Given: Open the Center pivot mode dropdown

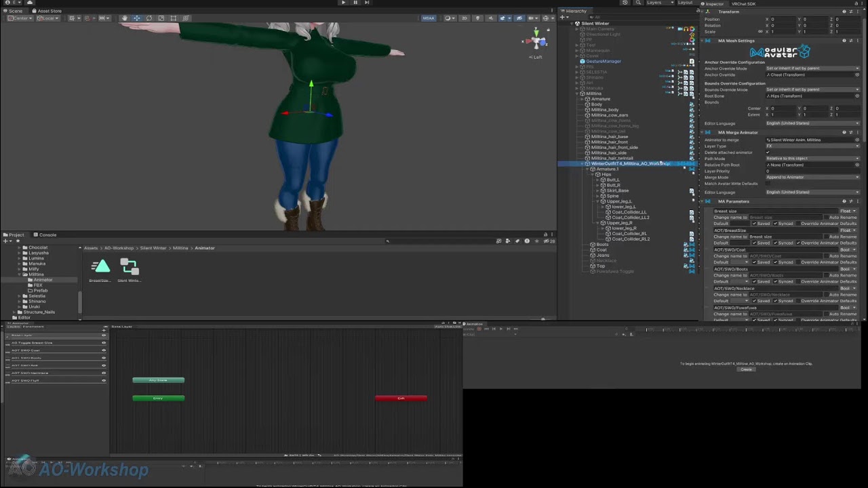Looking at the screenshot, I should click(19, 18).
